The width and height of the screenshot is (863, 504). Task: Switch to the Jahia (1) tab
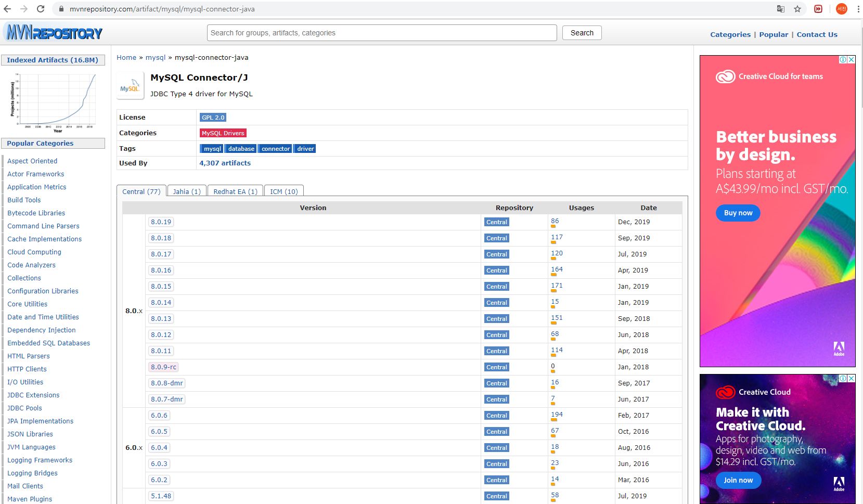pos(187,191)
